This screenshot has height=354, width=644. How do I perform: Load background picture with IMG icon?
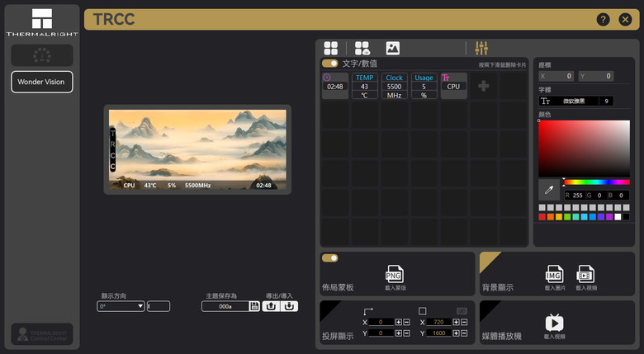pyautogui.click(x=555, y=274)
